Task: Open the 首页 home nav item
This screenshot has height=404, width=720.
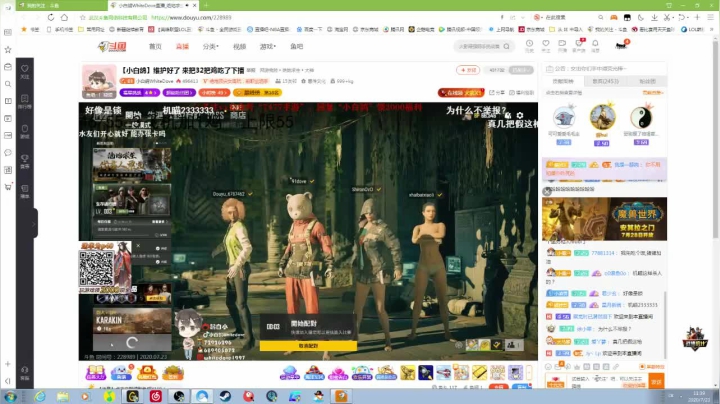Action: (x=155, y=46)
